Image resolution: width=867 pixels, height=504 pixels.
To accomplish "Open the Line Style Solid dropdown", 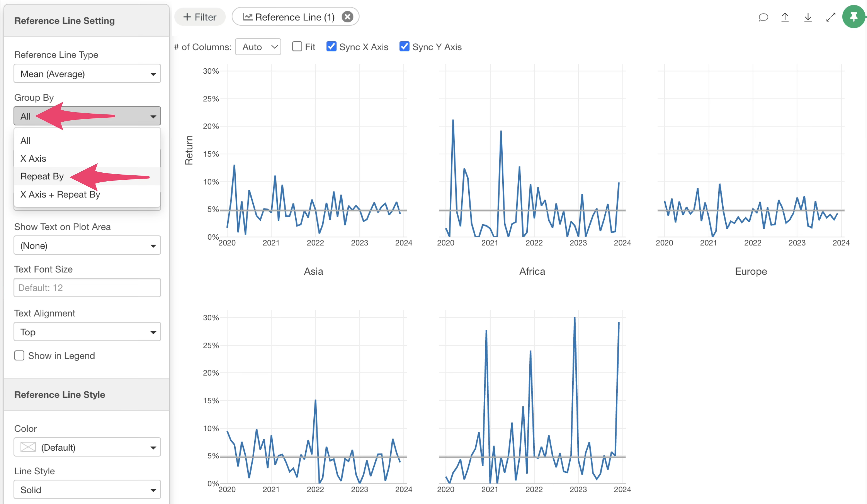I will click(x=87, y=489).
